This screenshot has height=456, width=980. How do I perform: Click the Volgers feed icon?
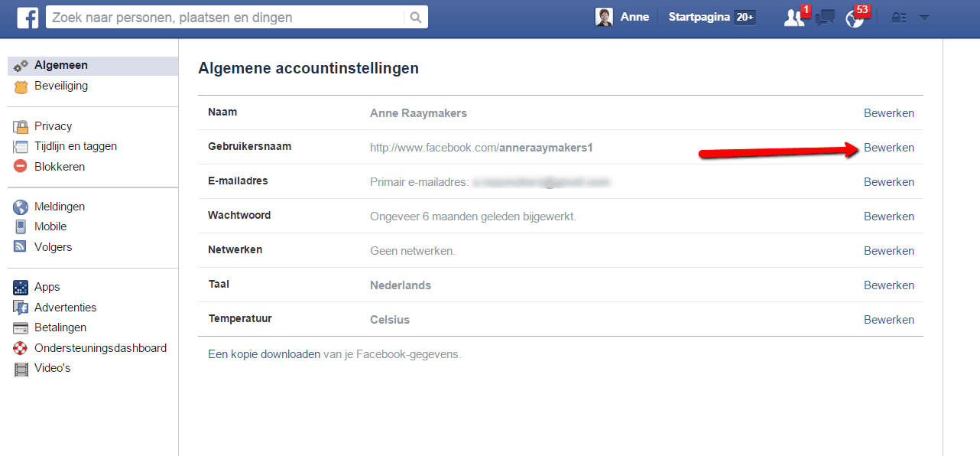pos(21,247)
